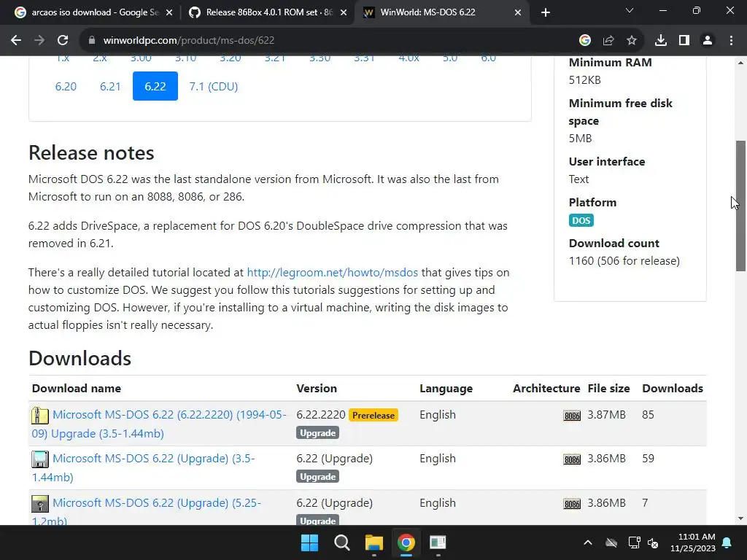
Task: Click the active 6.22 version pill
Action: 155,86
